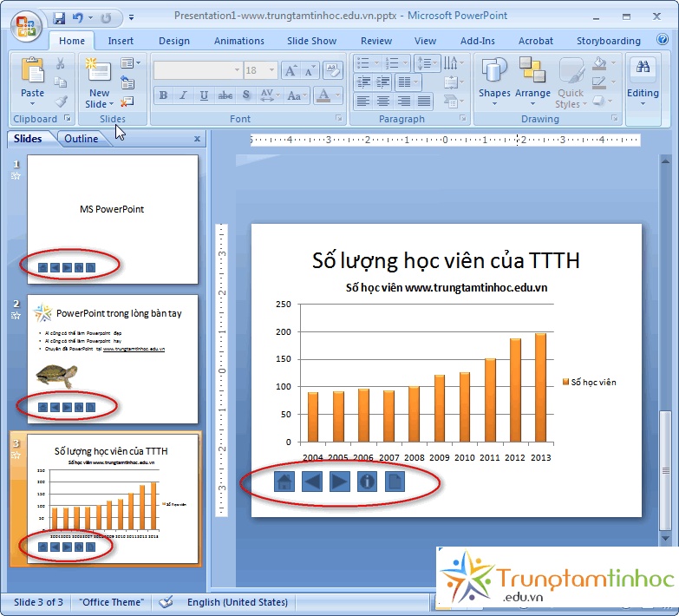679x616 pixels.
Task: Launch the Paragraph dialog box
Action: (463, 118)
